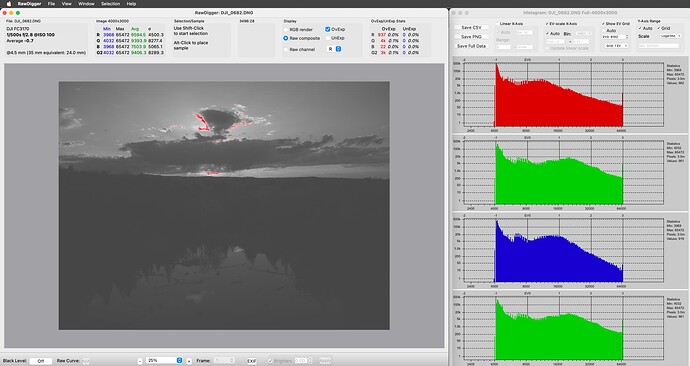Click the red channel histogram
The width and height of the screenshot is (690, 366).
[x=559, y=95]
